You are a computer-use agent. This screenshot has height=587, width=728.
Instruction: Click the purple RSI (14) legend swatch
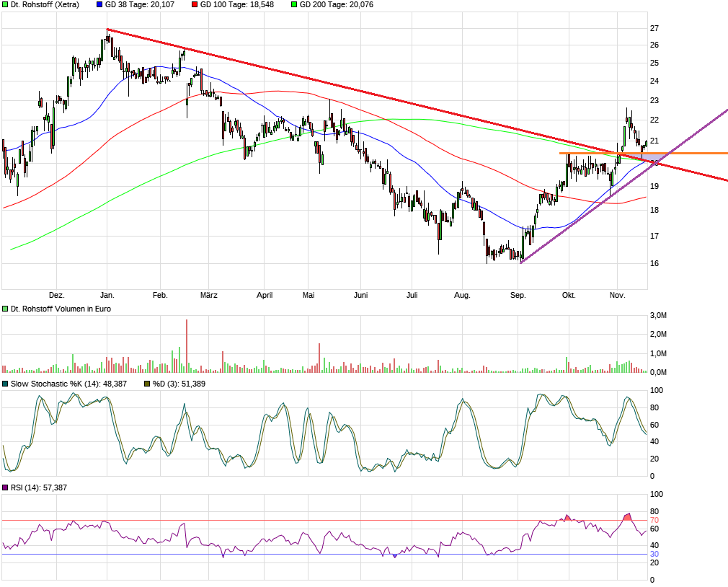(x=5, y=487)
